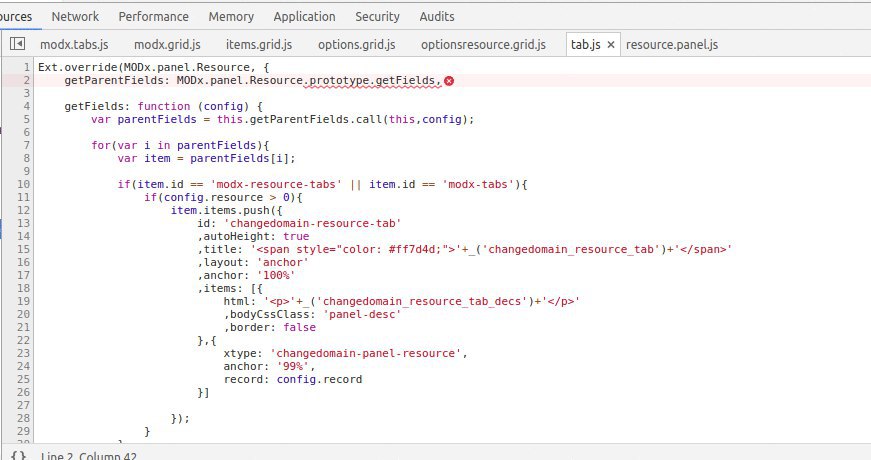Switch to the Memory panel tab

click(231, 17)
